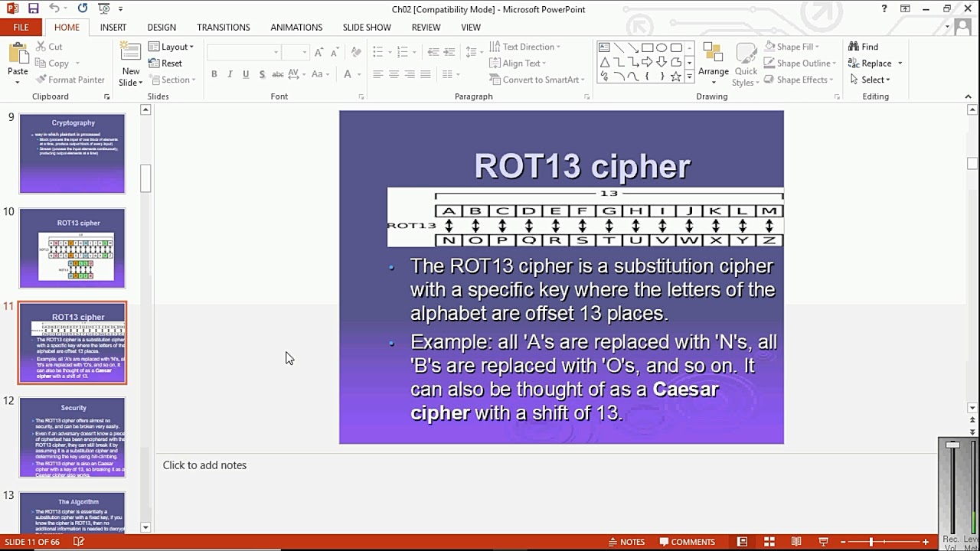Increase font size icon

[319, 52]
